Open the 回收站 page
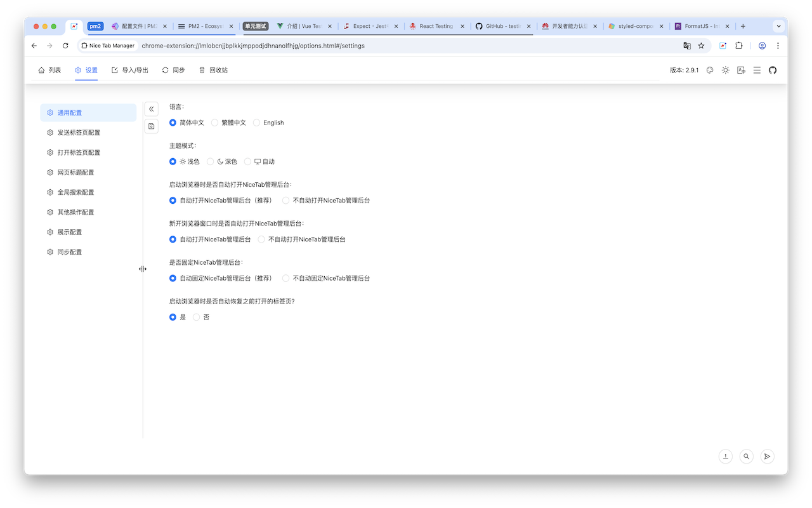 [x=213, y=70]
